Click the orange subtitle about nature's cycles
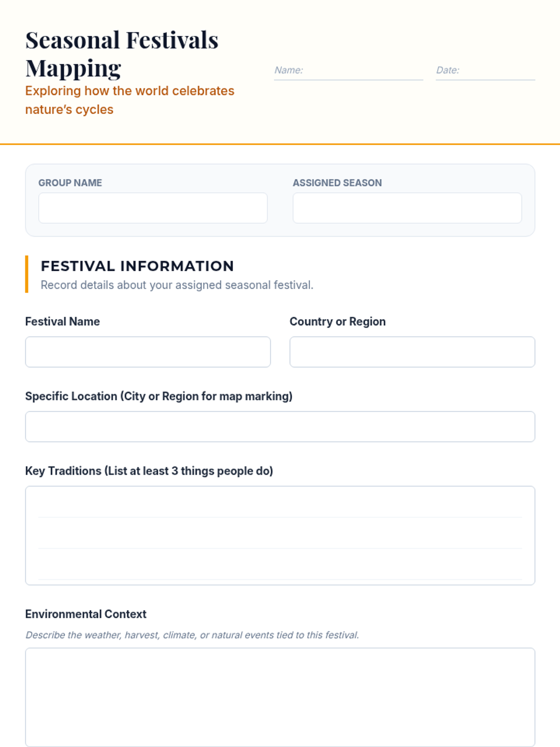 130,100
